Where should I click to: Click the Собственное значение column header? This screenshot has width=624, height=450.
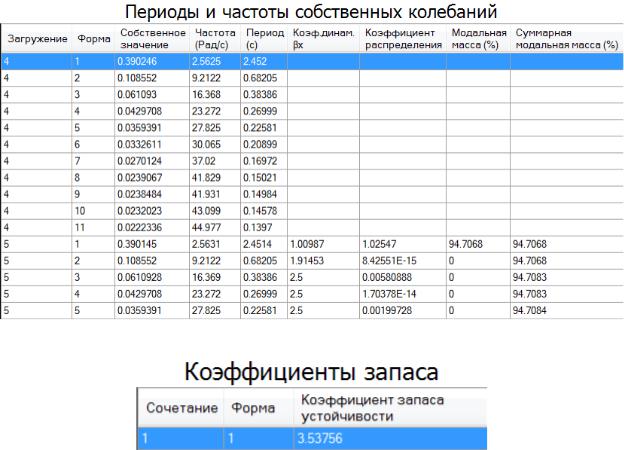coord(153,39)
